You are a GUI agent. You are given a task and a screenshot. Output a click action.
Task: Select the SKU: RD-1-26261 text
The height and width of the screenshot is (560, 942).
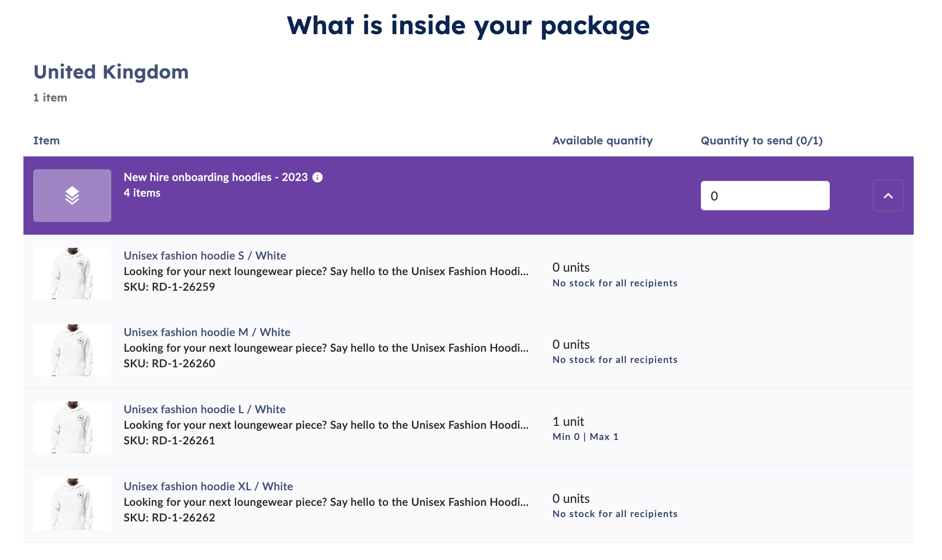(x=169, y=440)
